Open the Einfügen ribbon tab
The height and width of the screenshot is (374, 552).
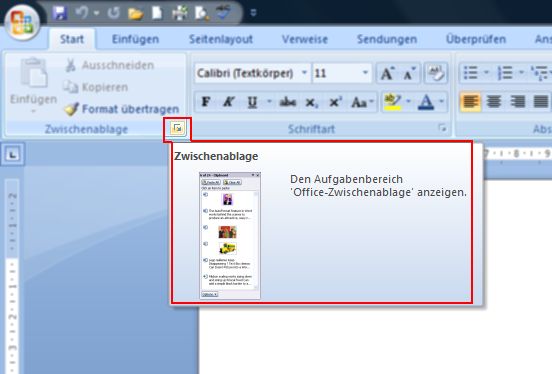(136, 39)
